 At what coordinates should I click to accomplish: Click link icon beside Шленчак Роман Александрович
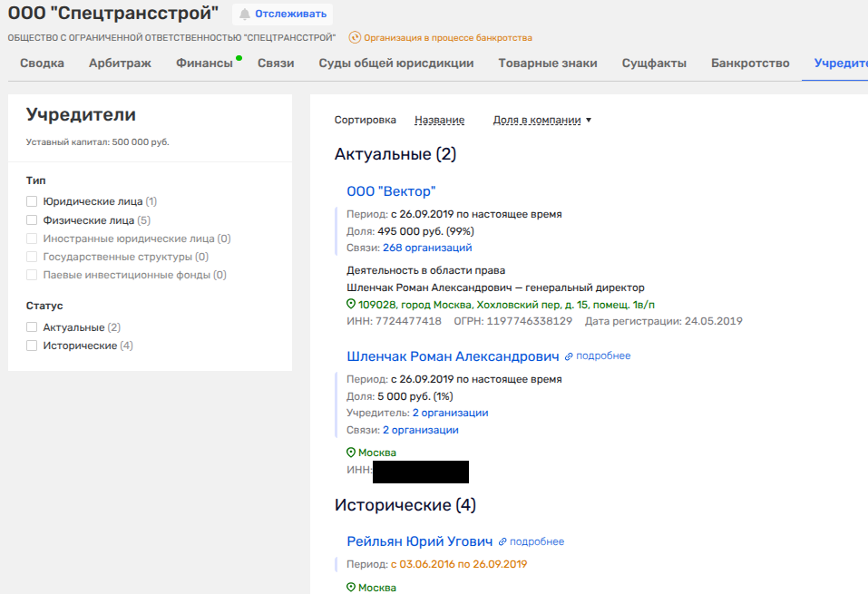click(569, 356)
